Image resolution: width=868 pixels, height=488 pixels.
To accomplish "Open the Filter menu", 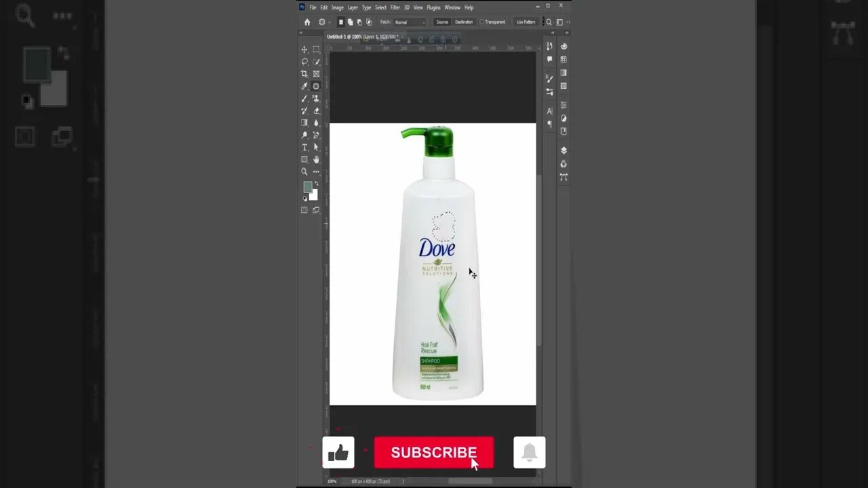I will coord(395,7).
